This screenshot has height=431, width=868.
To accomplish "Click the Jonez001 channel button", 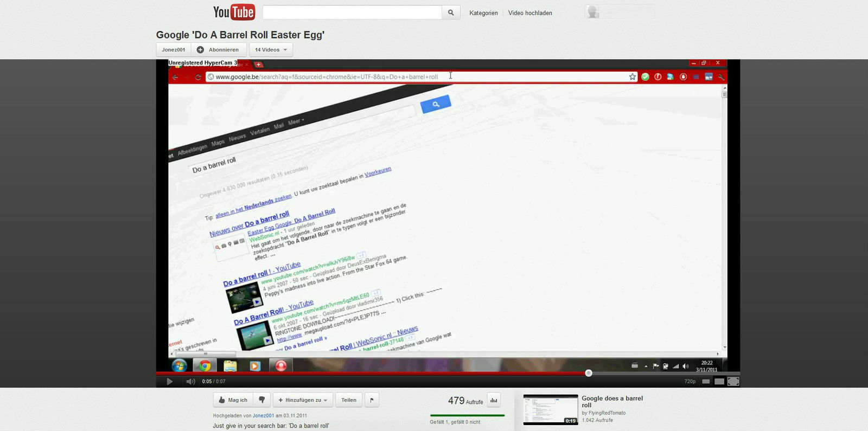I will click(174, 50).
